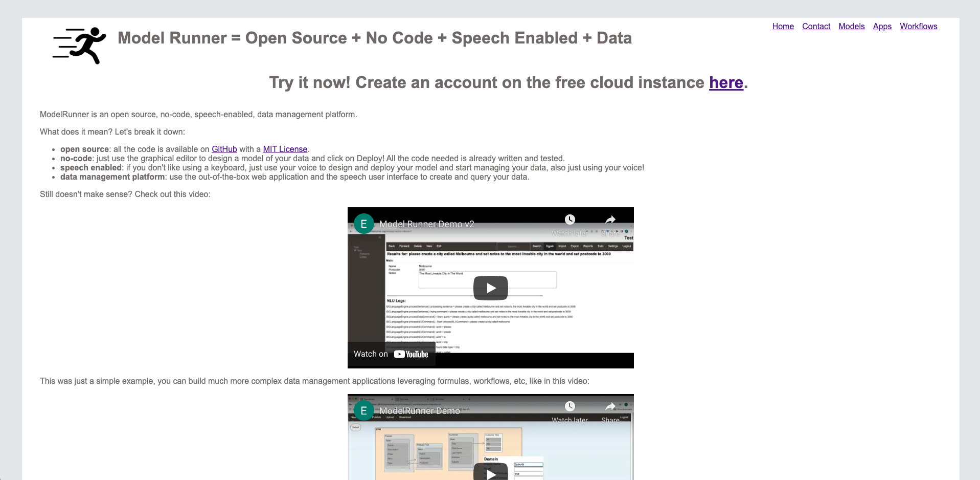The width and height of the screenshot is (980, 480).
Task: Click channel avatar E on ModelRunner Demo video
Action: point(364,410)
